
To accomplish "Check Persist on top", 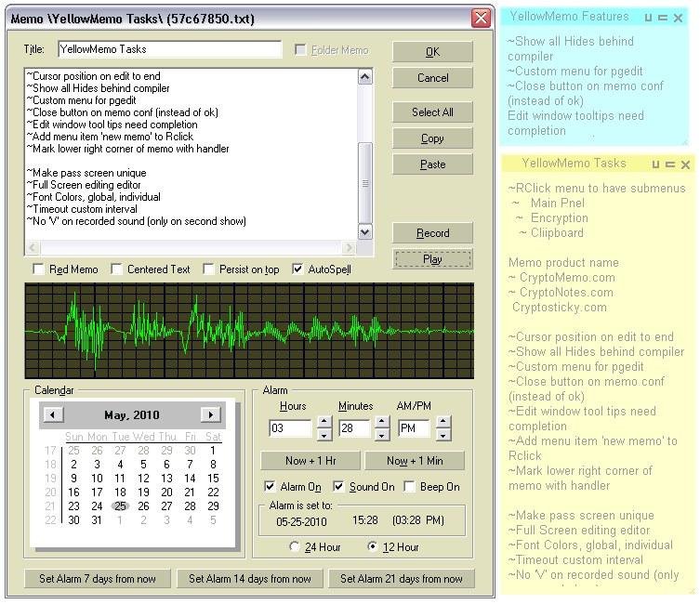I will (208, 269).
